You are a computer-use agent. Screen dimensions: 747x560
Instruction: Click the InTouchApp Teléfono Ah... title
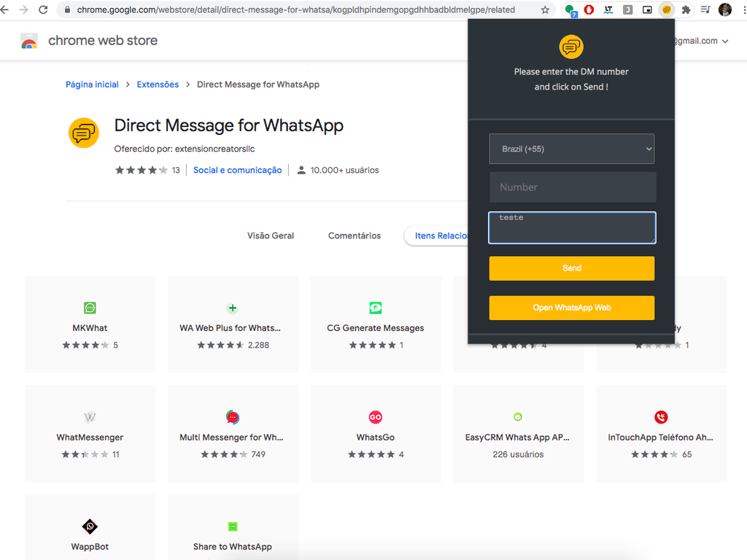tap(660, 437)
